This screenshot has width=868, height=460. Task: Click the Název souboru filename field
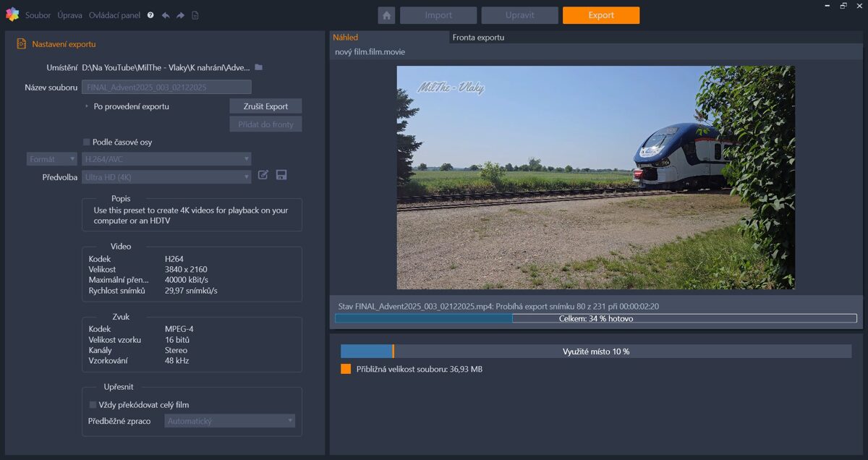pyautogui.click(x=166, y=88)
